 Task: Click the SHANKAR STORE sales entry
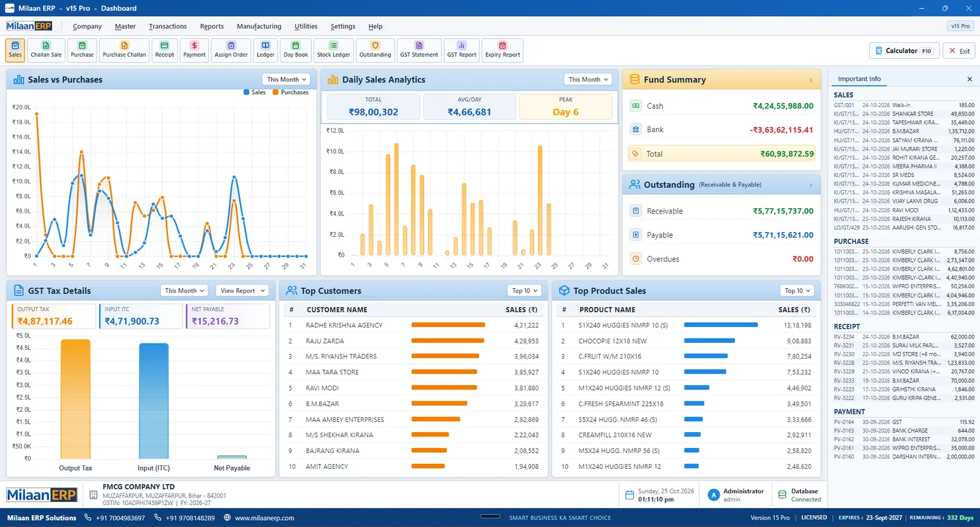click(x=904, y=114)
